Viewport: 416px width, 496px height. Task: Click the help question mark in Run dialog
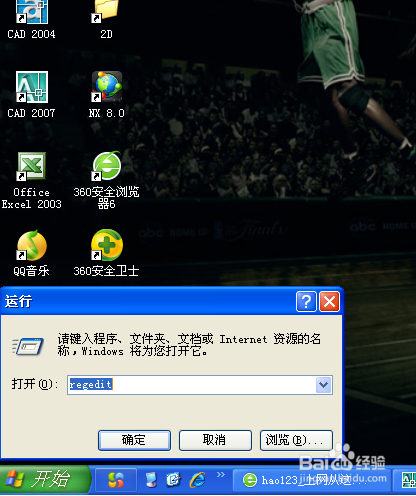pyautogui.click(x=306, y=302)
